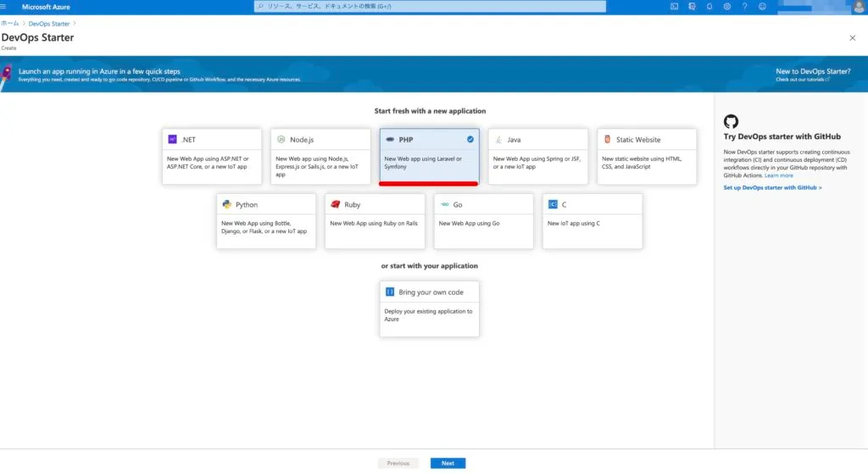The height and width of the screenshot is (473, 868).
Task: Click the Java logo icon
Action: 498,140
